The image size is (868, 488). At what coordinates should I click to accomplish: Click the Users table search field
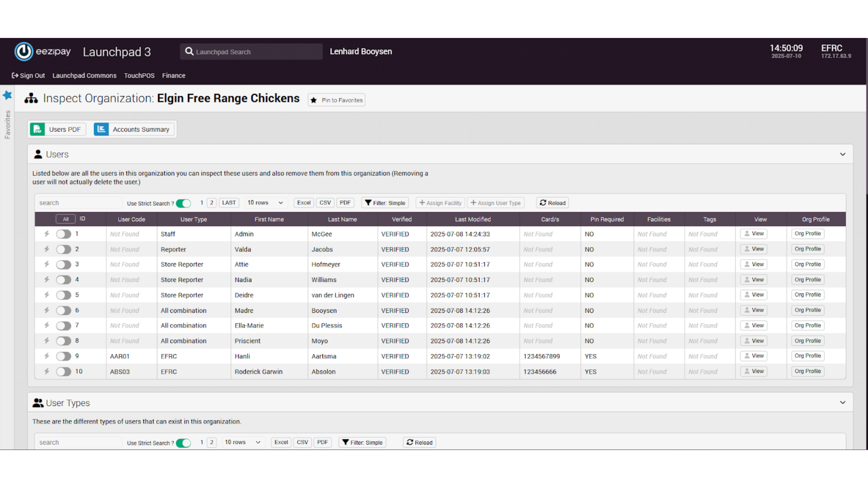[x=79, y=203]
